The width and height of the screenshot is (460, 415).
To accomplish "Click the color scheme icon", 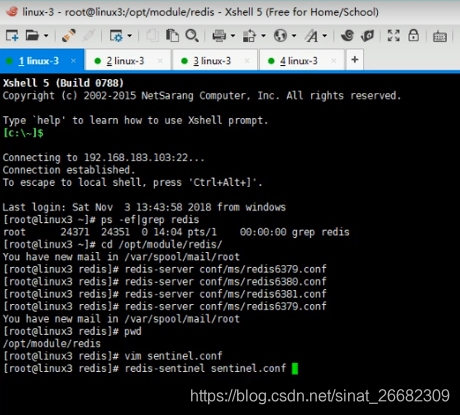I will coord(249,35).
